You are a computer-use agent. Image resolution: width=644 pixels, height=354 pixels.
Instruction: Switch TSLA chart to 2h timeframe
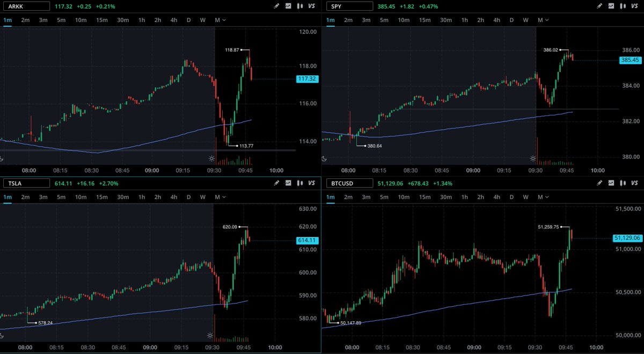coord(158,197)
